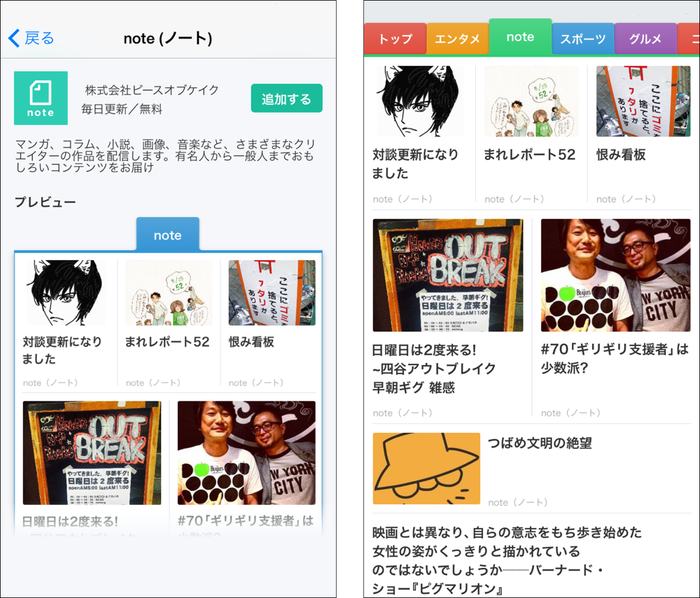The height and width of the screenshot is (598, 700).
Task: Open まれレポート52 illustration in left preview
Action: tap(169, 292)
